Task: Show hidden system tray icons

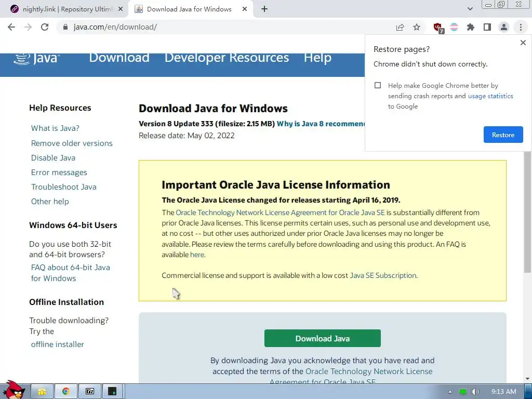Action: (x=450, y=392)
